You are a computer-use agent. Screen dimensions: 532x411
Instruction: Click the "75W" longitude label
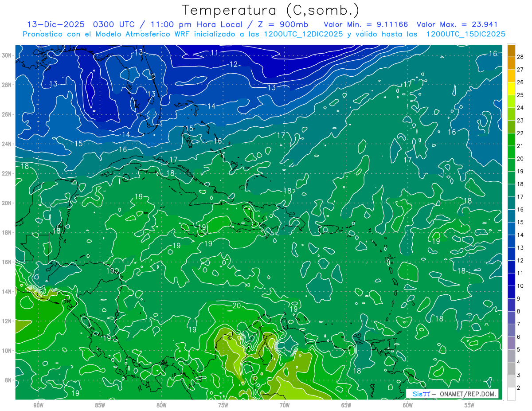pyautogui.click(x=223, y=405)
